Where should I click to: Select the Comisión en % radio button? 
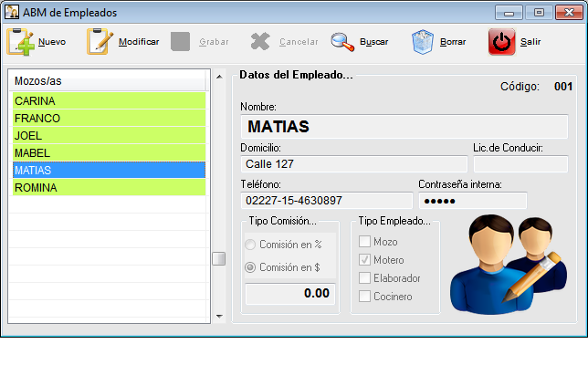[250, 245]
